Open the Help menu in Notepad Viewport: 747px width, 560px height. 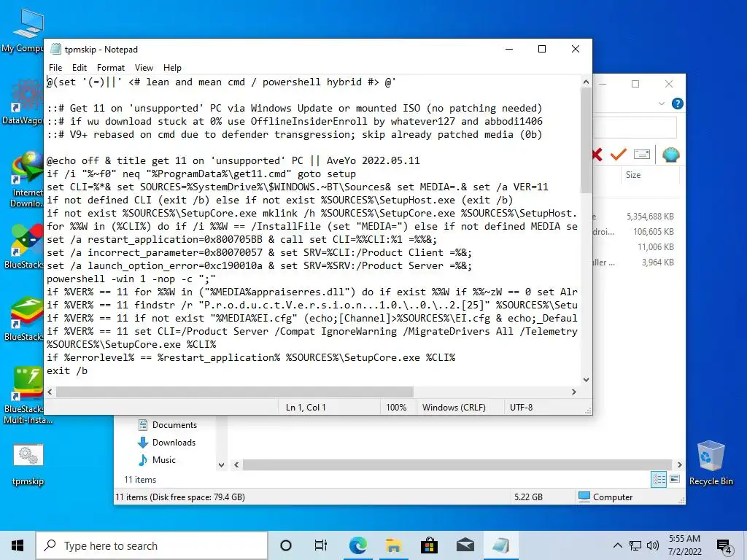pyautogui.click(x=172, y=68)
